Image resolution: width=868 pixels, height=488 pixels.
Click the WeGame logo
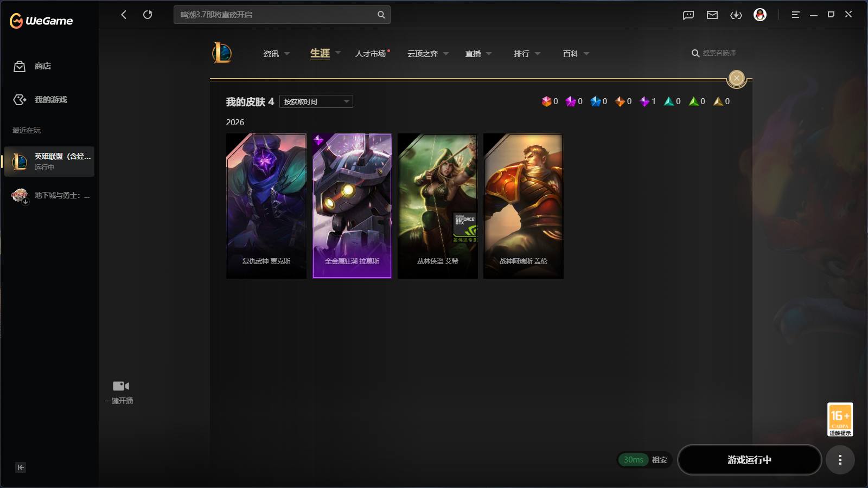coord(41,21)
